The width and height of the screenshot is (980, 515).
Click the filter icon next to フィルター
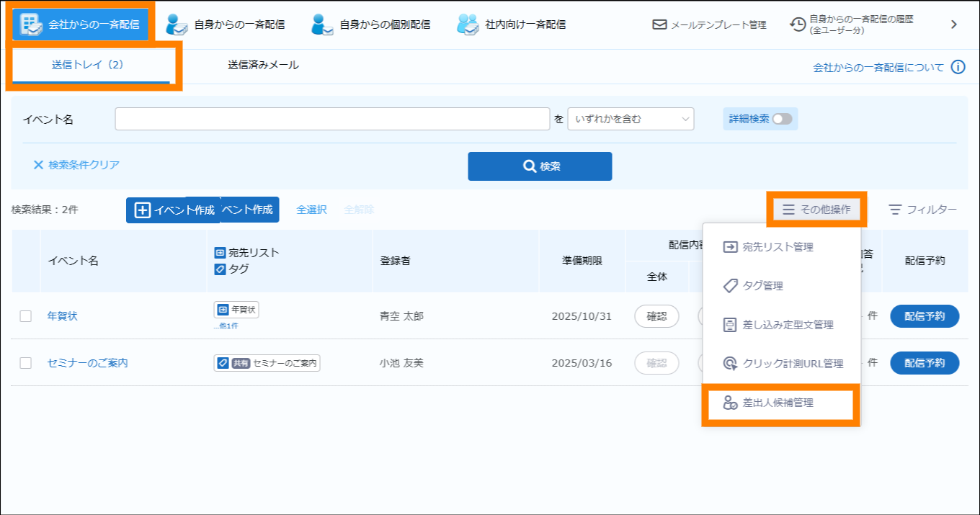pyautogui.click(x=895, y=210)
